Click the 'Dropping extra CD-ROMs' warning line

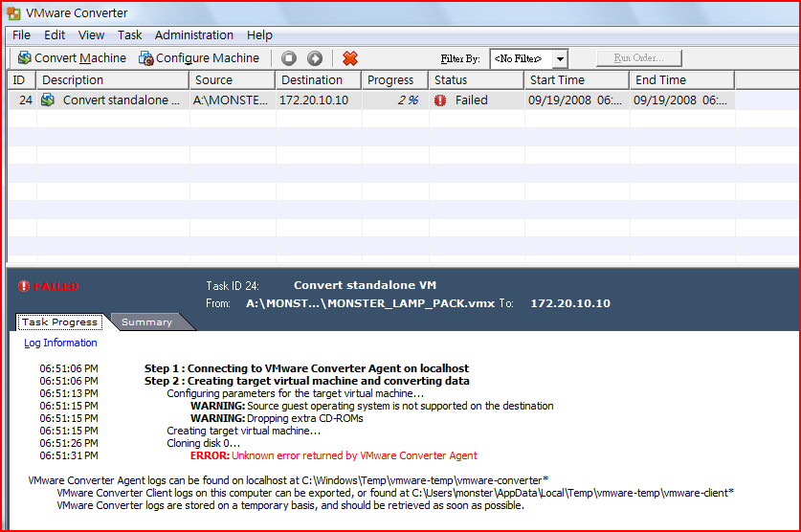(x=277, y=418)
